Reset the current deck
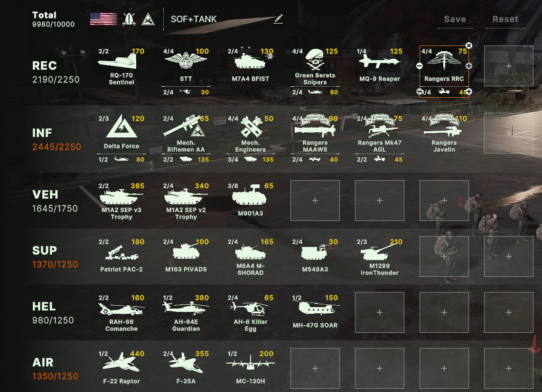The image size is (542, 392). tap(505, 19)
